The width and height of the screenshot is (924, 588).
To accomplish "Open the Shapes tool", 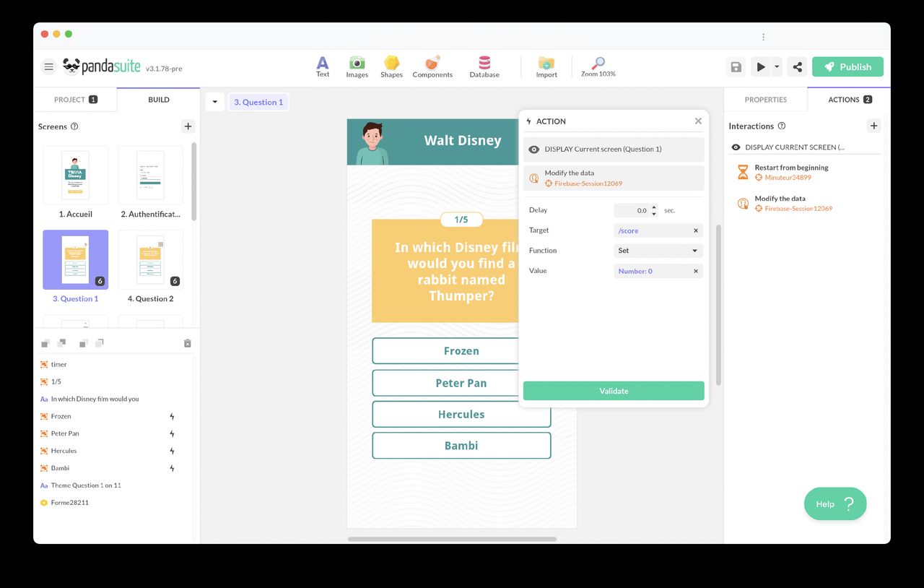I will (391, 66).
